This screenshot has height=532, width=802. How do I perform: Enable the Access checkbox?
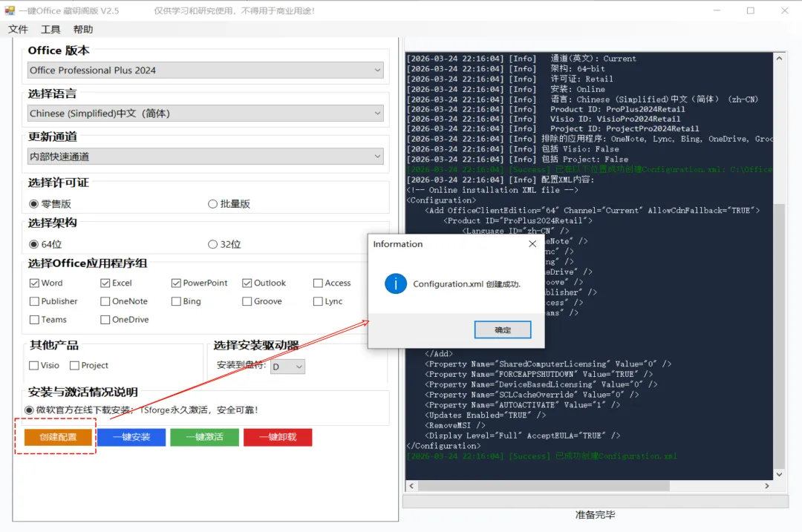click(x=318, y=283)
